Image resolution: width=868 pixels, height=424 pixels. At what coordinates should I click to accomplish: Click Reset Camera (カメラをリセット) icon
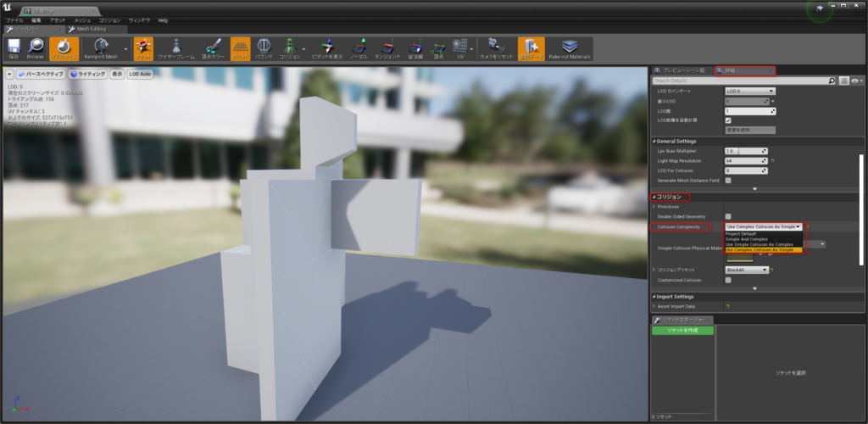coord(497,48)
